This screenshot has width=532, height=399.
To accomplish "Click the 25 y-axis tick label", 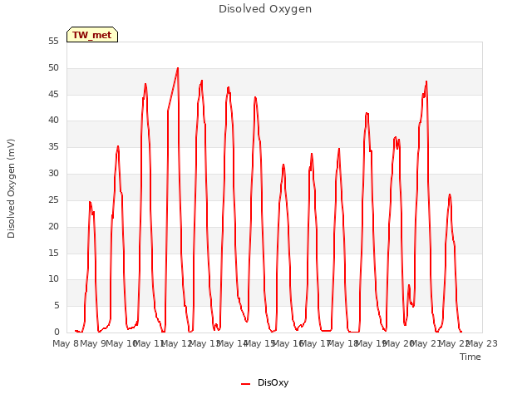I will click(53, 199).
